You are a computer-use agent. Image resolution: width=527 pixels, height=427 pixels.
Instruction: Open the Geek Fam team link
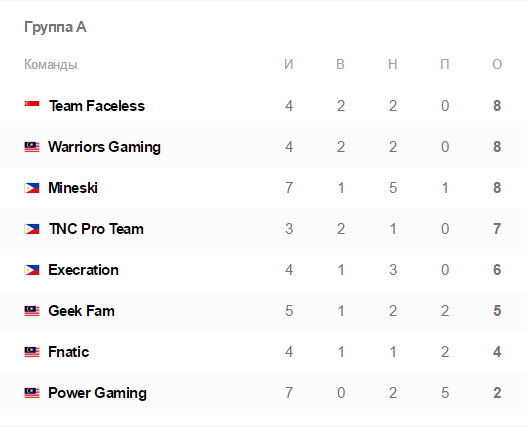tap(81, 311)
